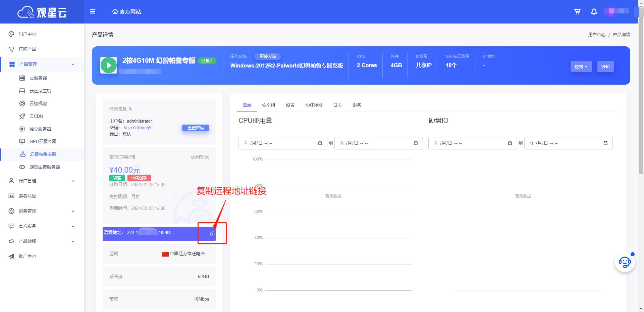Click the green play status icon
This screenshot has width=644, height=312.
point(109,65)
